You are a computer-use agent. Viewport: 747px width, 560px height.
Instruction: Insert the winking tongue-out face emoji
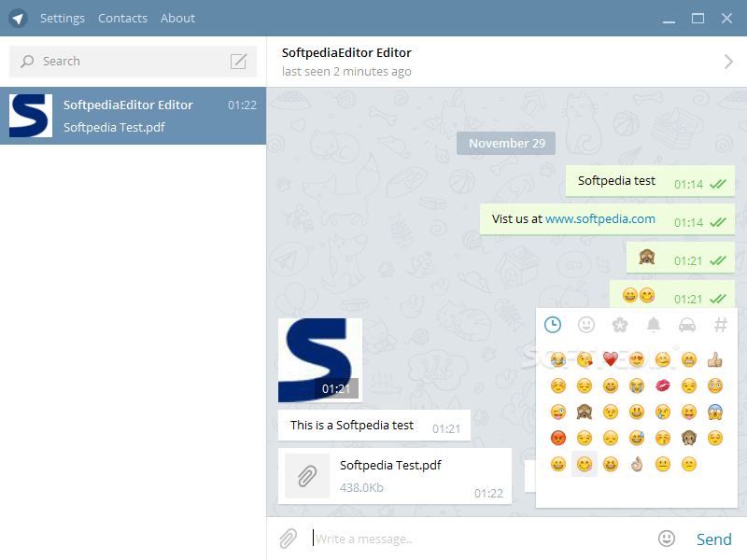click(x=558, y=412)
